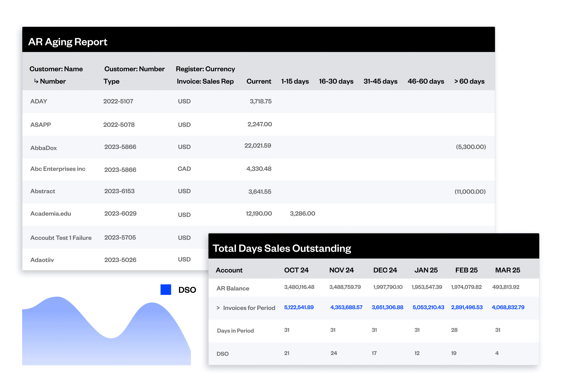Open October invoices amount 5,122,541.89
This screenshot has width=562, height=392.
coord(299,307)
